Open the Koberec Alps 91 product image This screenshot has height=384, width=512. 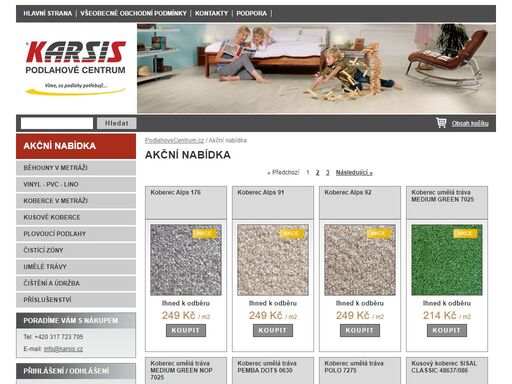[273, 260]
